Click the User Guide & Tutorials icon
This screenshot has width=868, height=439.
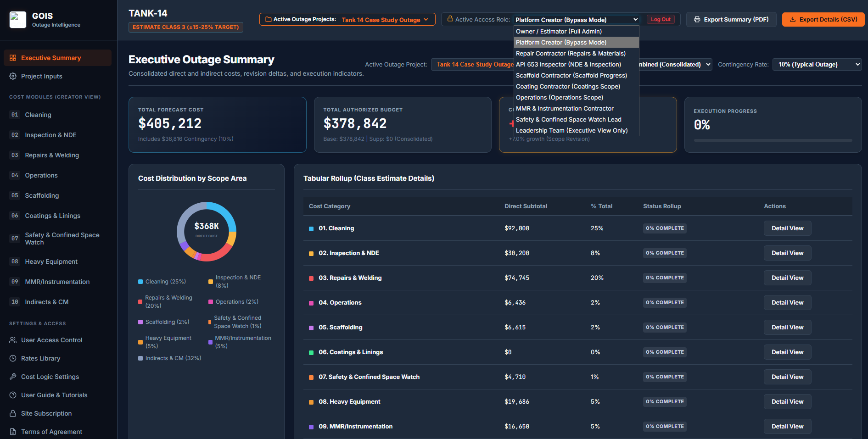tap(13, 395)
